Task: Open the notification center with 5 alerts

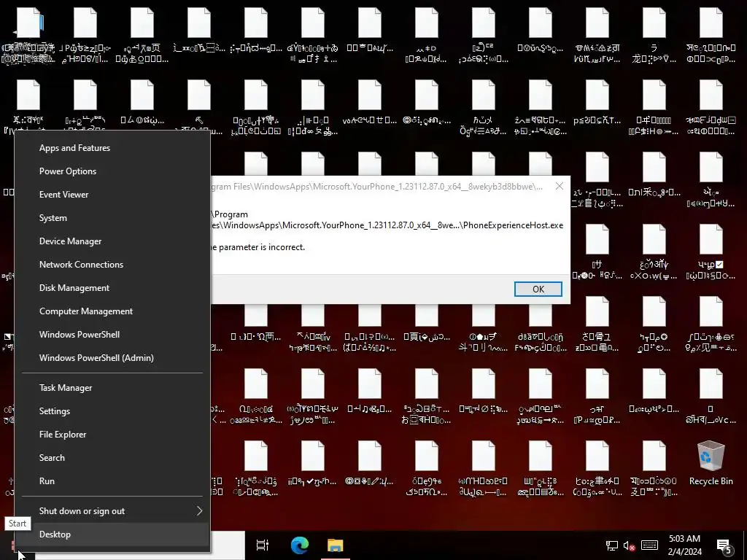Action: 724,547
